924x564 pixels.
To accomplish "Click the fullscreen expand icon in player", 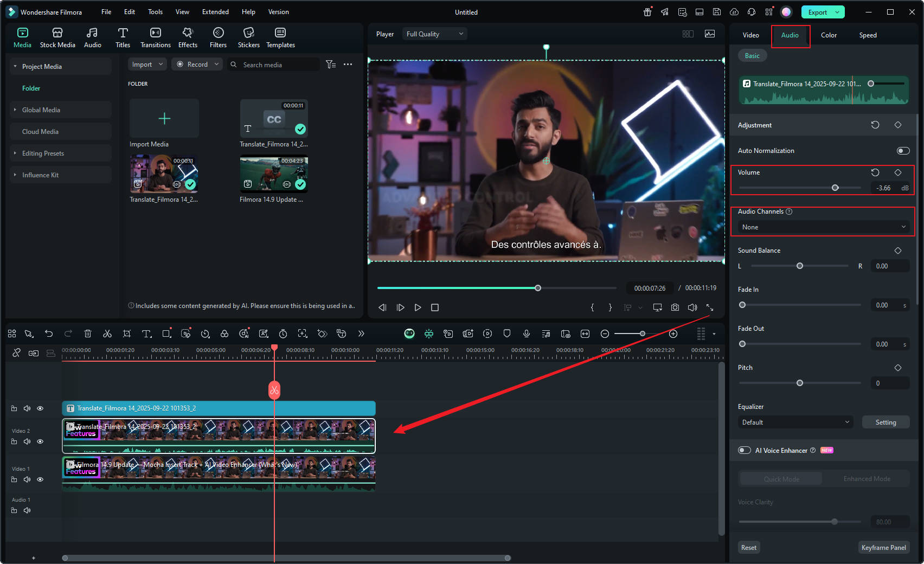I will point(710,307).
